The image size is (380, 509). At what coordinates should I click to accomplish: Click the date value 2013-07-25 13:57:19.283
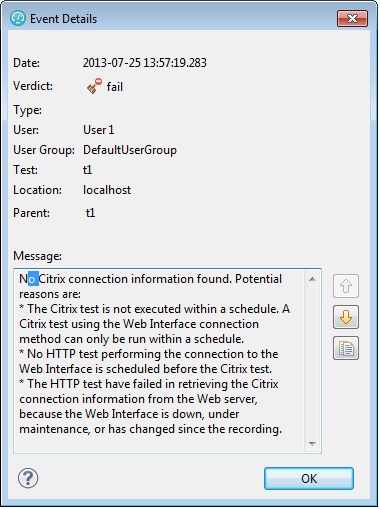pos(145,63)
